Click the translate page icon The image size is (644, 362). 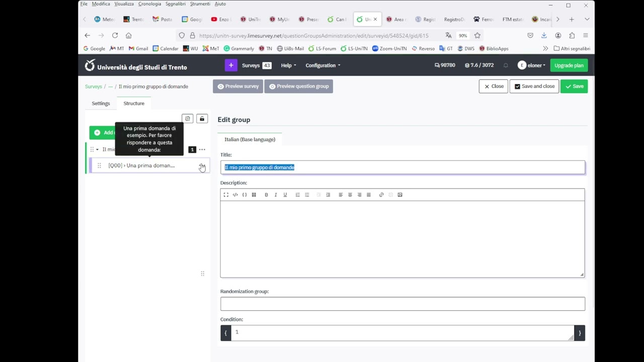[x=448, y=35]
